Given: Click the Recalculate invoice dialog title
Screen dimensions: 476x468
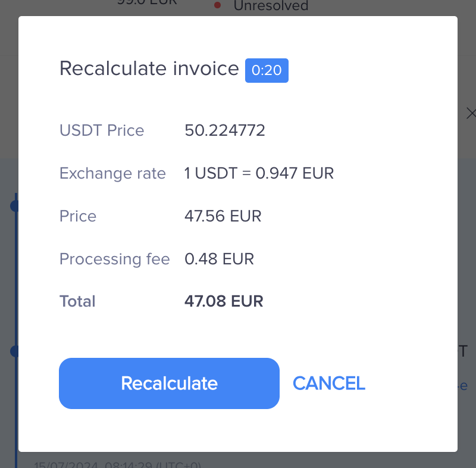Looking at the screenshot, I should click(149, 69).
